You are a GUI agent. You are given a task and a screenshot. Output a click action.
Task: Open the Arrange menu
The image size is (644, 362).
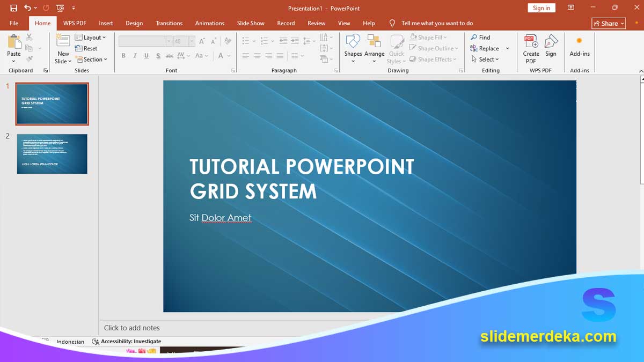click(374, 48)
